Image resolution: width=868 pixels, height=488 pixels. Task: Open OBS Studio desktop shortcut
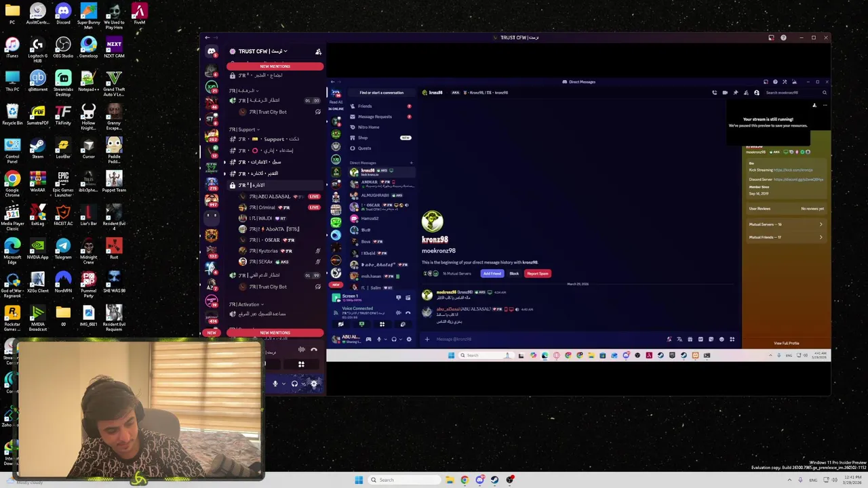(63, 47)
